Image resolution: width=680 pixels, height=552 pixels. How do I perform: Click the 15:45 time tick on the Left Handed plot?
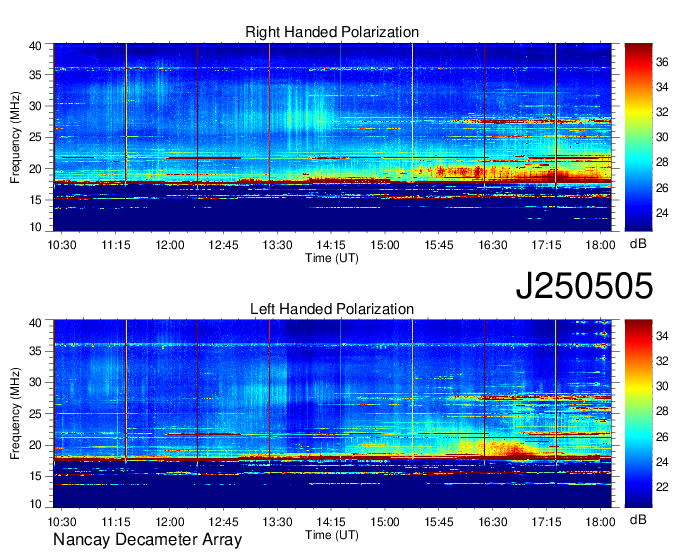click(439, 522)
